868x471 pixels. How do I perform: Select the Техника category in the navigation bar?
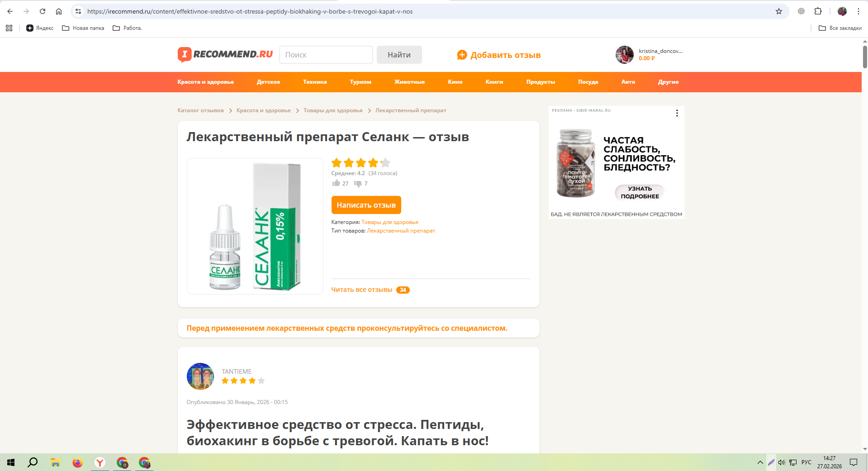pyautogui.click(x=315, y=82)
